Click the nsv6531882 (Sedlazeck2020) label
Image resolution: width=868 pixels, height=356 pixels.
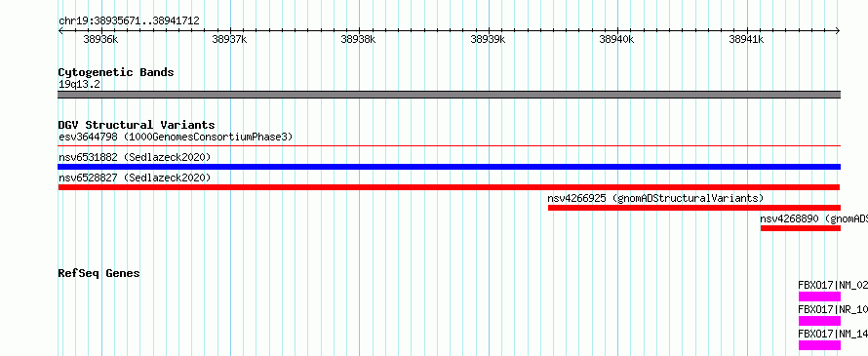pos(135,157)
